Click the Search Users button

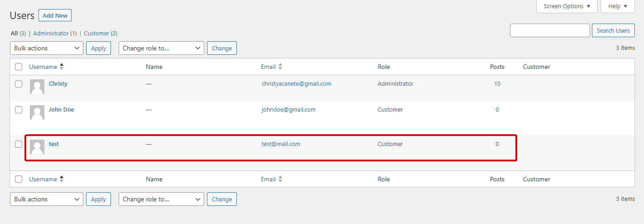613,30
